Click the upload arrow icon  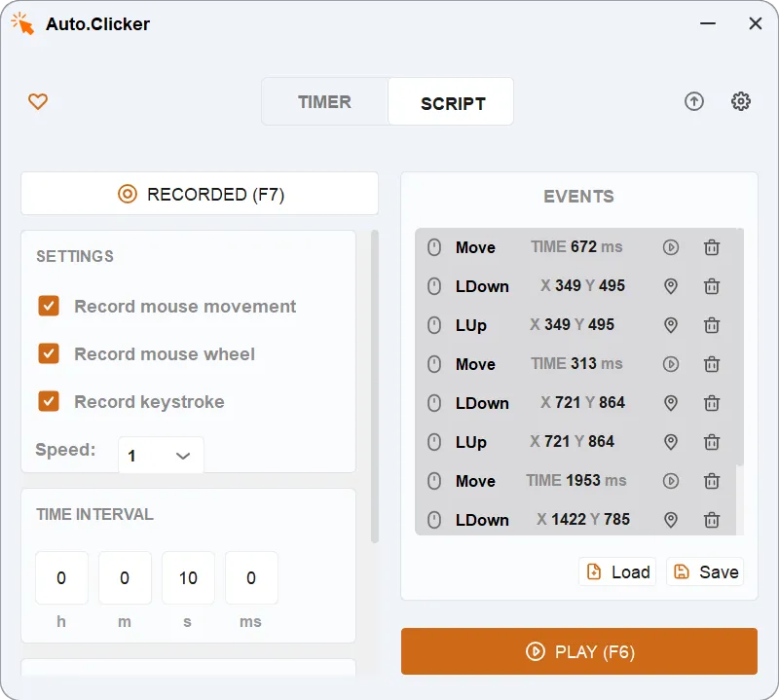(x=693, y=101)
